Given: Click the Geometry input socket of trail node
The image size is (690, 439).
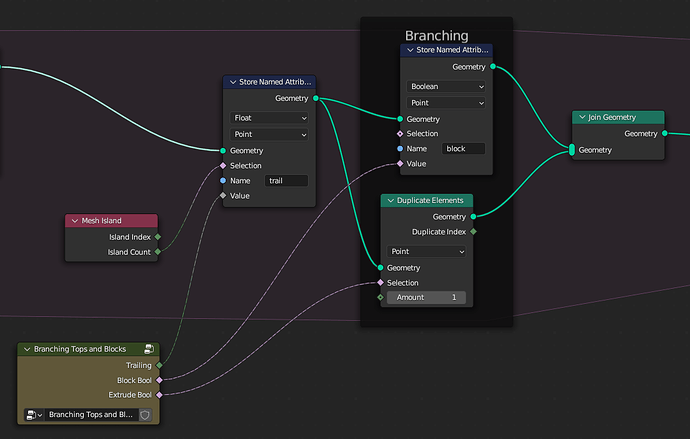Looking at the screenshot, I should [223, 151].
